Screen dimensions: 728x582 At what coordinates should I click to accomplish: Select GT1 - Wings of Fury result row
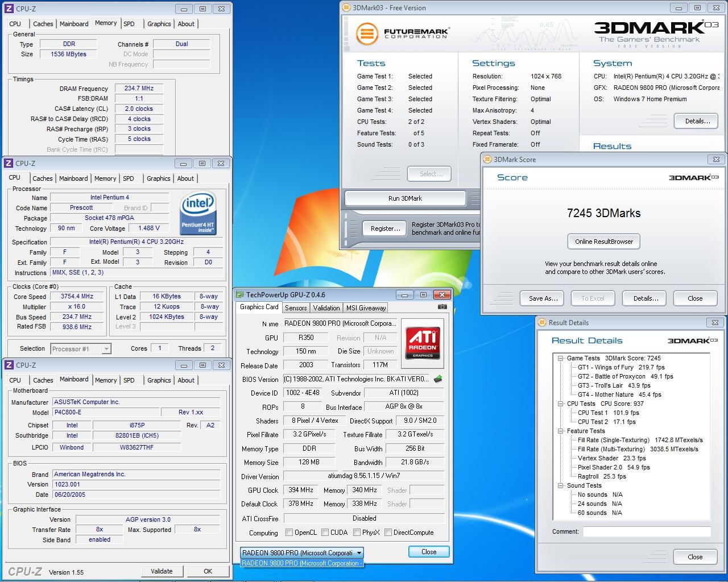pyautogui.click(x=621, y=367)
